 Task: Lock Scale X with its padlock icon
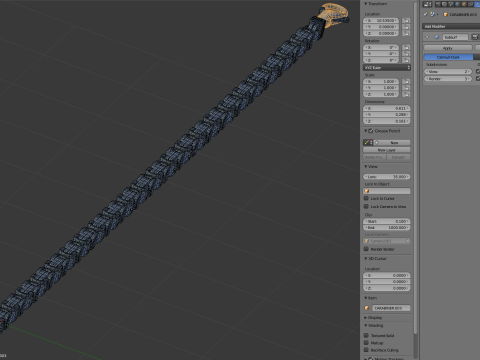coord(406,82)
